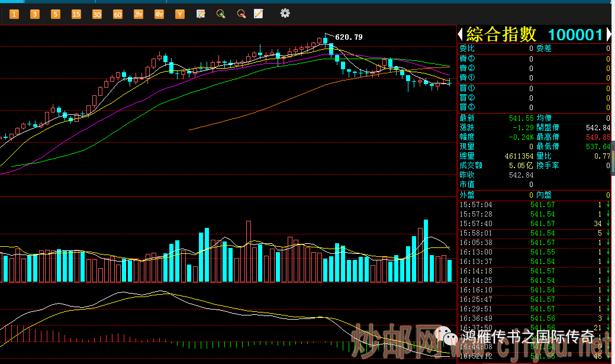Click the 綜合指數 title header
This screenshot has height=364, width=615.
[502, 34]
